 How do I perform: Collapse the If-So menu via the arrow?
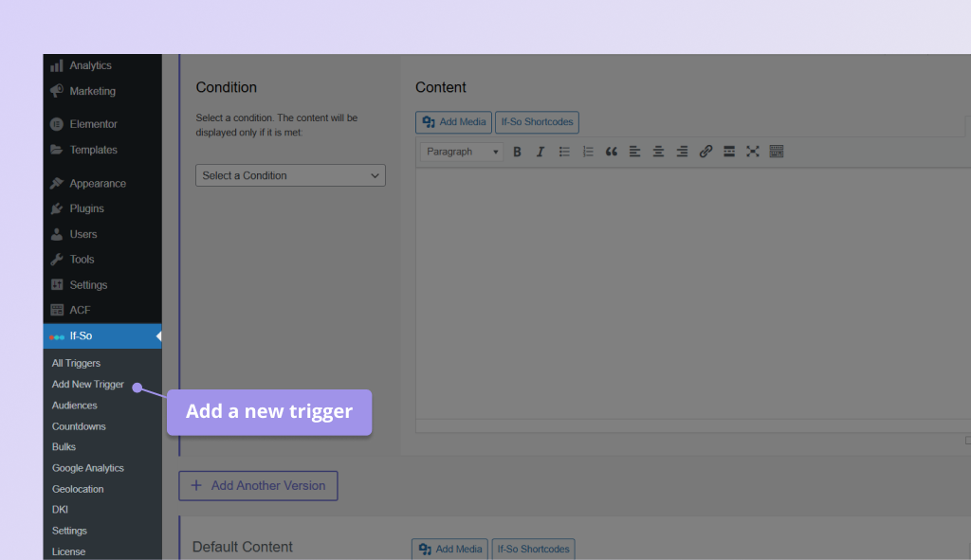[159, 334]
